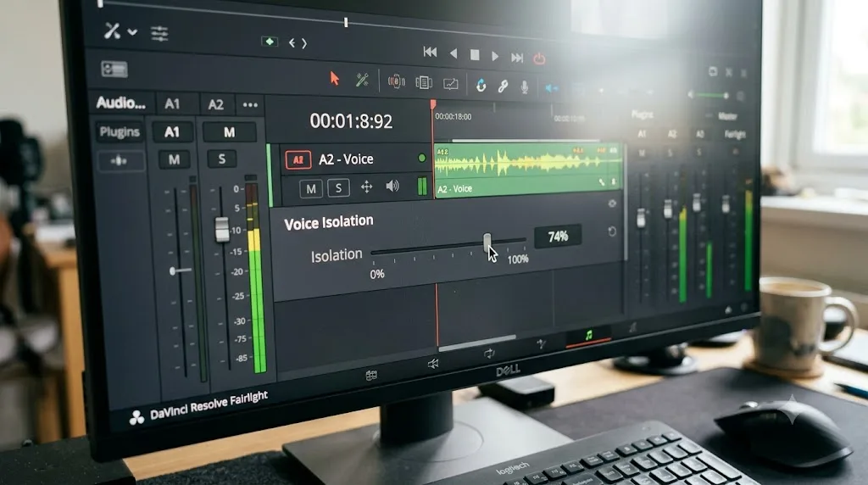Go to next keyframe arrow
This screenshot has height=485, width=868.
click(304, 43)
